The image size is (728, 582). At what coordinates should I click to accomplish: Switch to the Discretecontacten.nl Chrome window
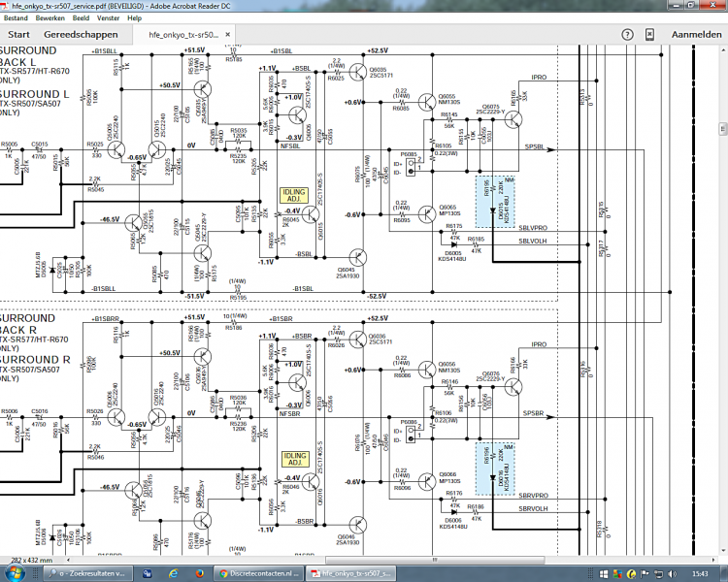[257, 572]
